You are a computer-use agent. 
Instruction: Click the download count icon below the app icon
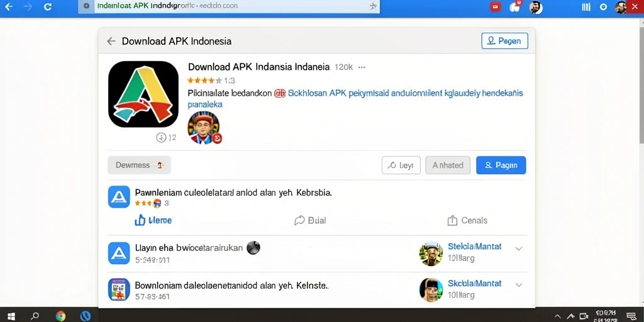(160, 138)
